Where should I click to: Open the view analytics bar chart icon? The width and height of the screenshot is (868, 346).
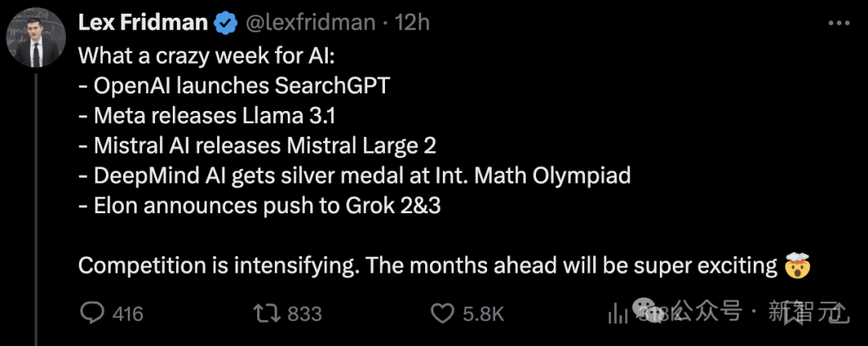pyautogui.click(x=616, y=315)
